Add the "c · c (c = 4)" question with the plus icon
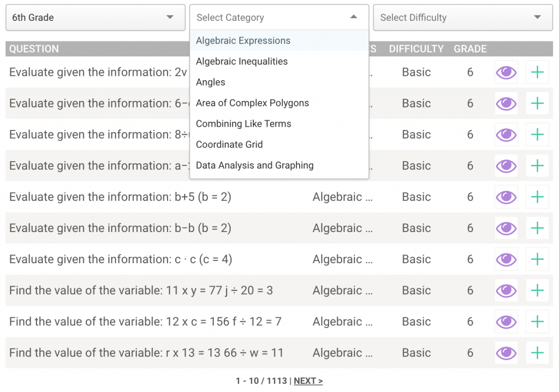 click(537, 259)
